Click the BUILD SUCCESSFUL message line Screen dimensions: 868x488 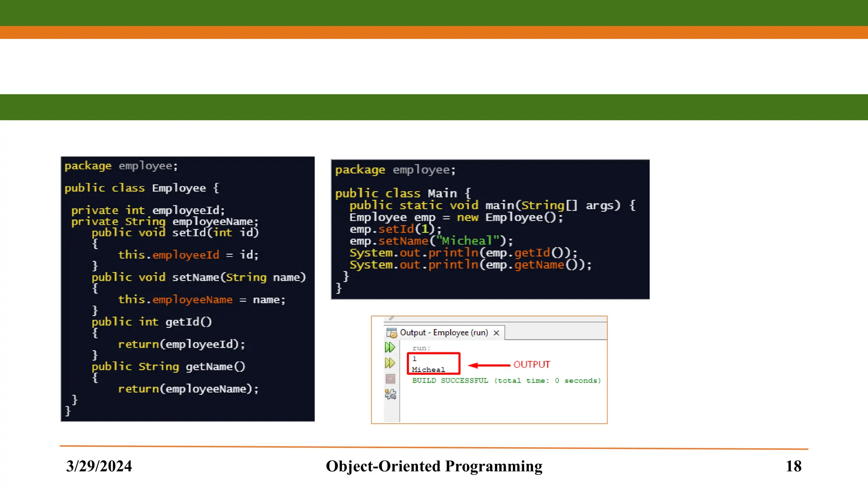point(506,380)
